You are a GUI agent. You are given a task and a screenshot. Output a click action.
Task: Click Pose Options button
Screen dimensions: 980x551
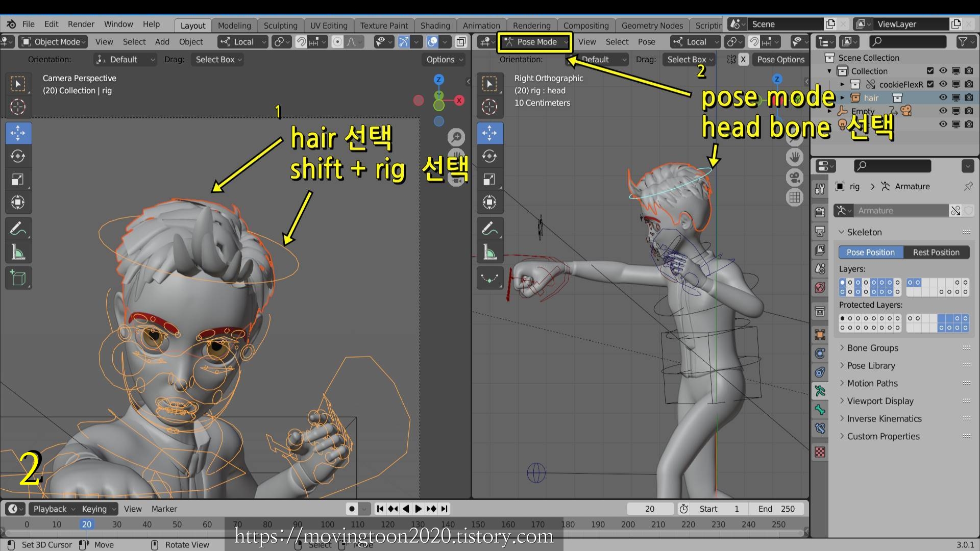click(780, 59)
